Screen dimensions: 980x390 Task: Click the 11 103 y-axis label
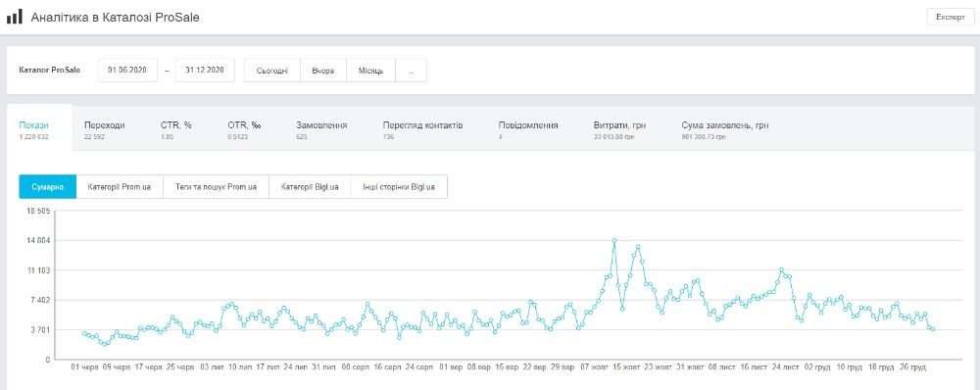click(39, 270)
